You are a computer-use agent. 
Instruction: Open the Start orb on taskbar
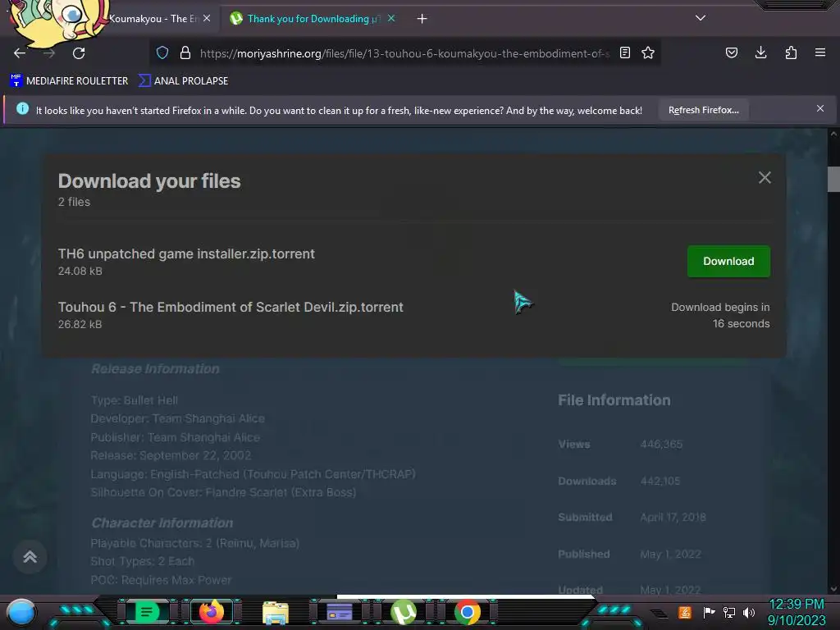click(x=21, y=612)
